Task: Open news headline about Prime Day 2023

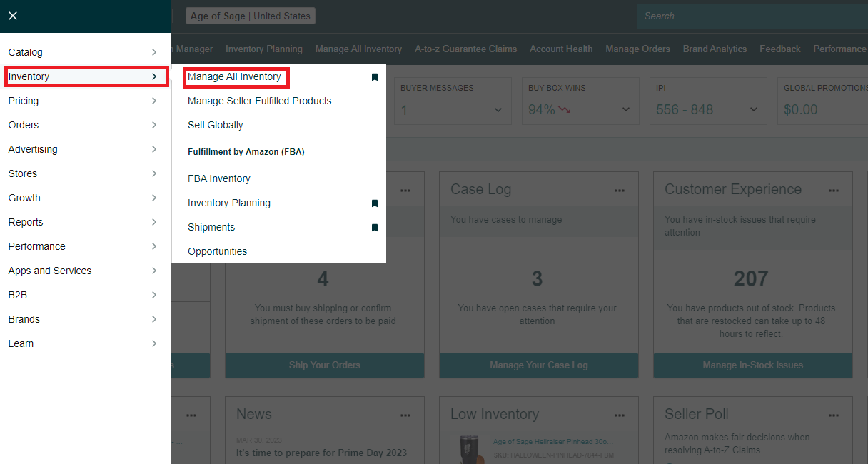Action: pyautogui.click(x=321, y=453)
